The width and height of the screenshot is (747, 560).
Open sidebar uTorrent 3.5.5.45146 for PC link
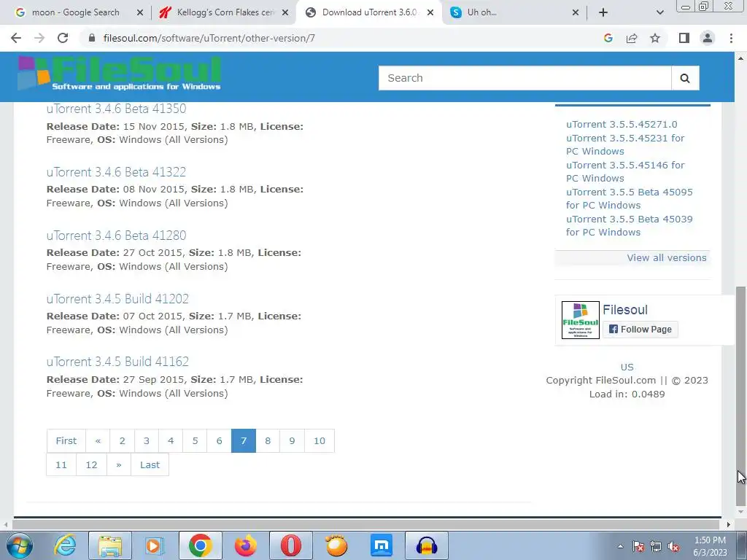pos(625,172)
